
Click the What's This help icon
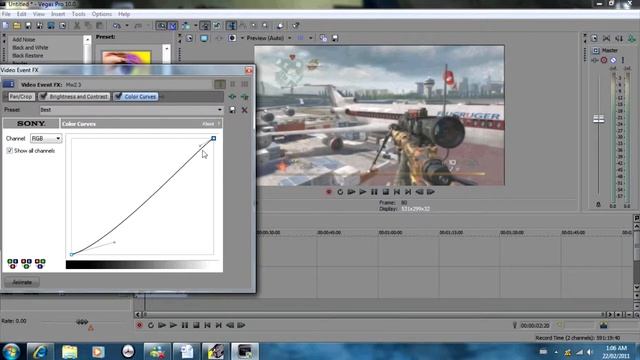pos(296,26)
